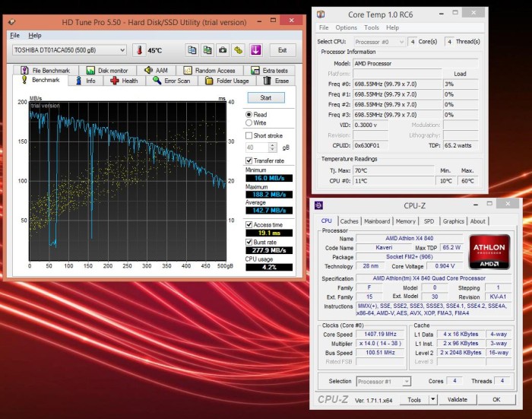The height and width of the screenshot is (419, 532).
Task: Click the purple minimize-to-tray arrow icon
Action: click(256, 50)
